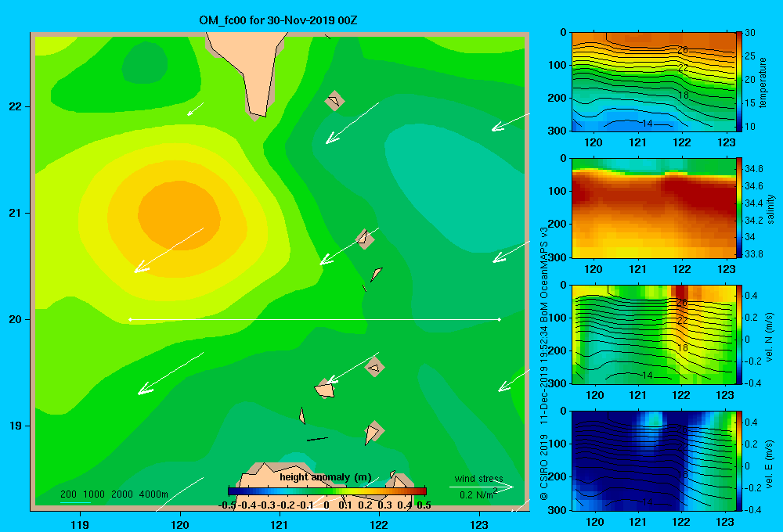Select the eastward velocity section panel

653,461
